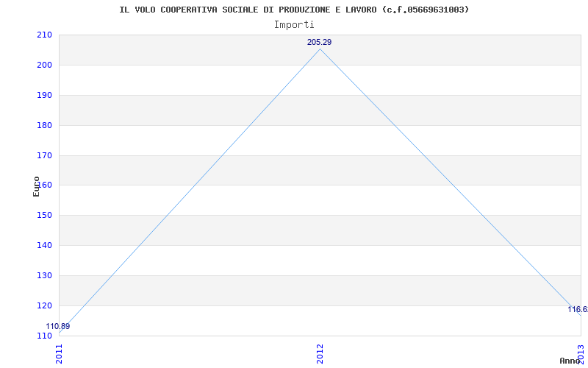Click the Anno x-axis title

[x=570, y=361]
